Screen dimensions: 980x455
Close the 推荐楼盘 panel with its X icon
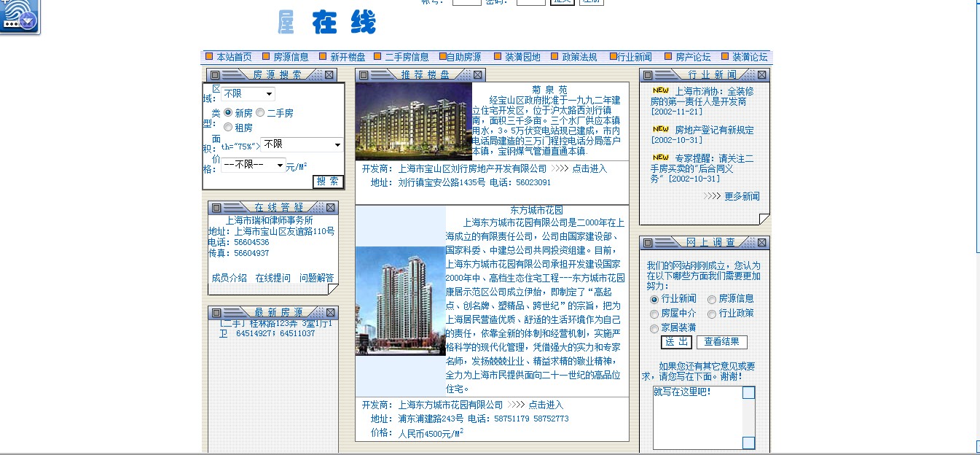pyautogui.click(x=478, y=75)
